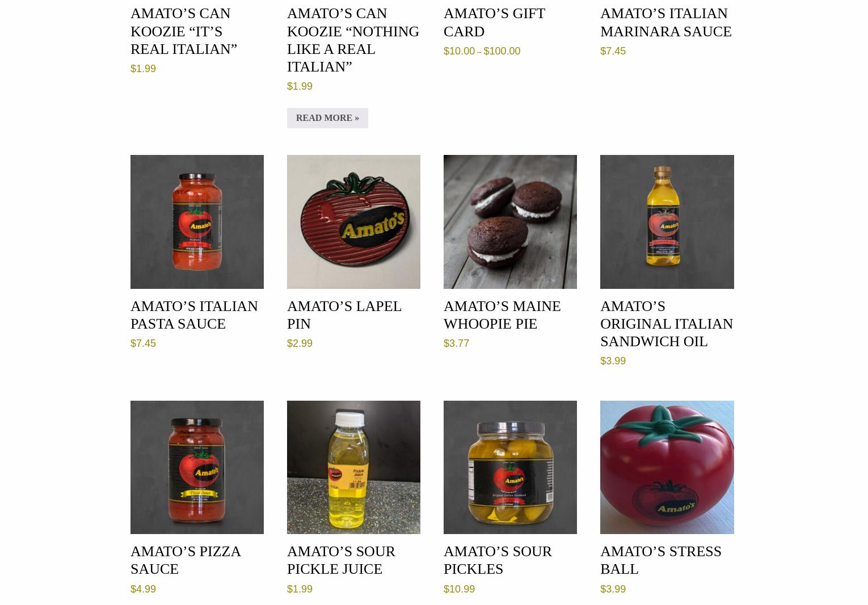Open the Amato's Lapel Pin title link
The image size is (868, 605).
[344, 314]
